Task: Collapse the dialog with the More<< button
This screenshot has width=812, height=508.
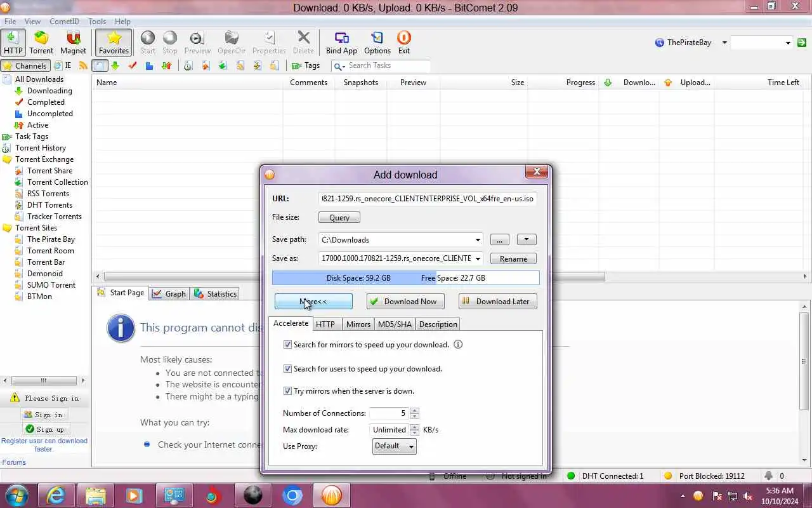Action: click(313, 301)
